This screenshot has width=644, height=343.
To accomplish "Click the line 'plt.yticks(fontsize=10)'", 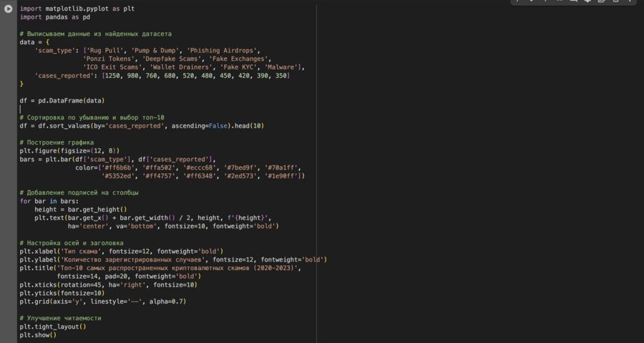I will [x=62, y=294].
